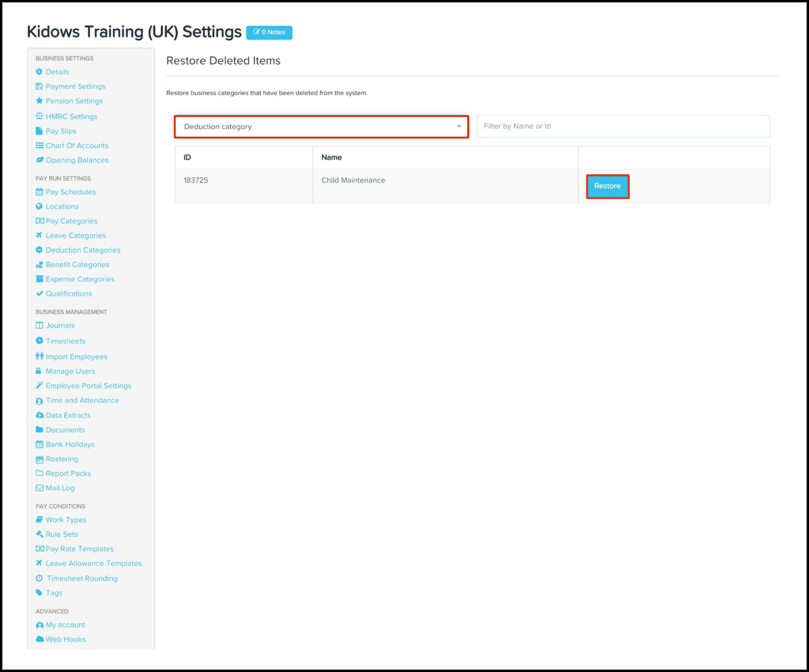Click the archive box icon for Expense Categories
This screenshot has width=809, height=672.
[39, 279]
